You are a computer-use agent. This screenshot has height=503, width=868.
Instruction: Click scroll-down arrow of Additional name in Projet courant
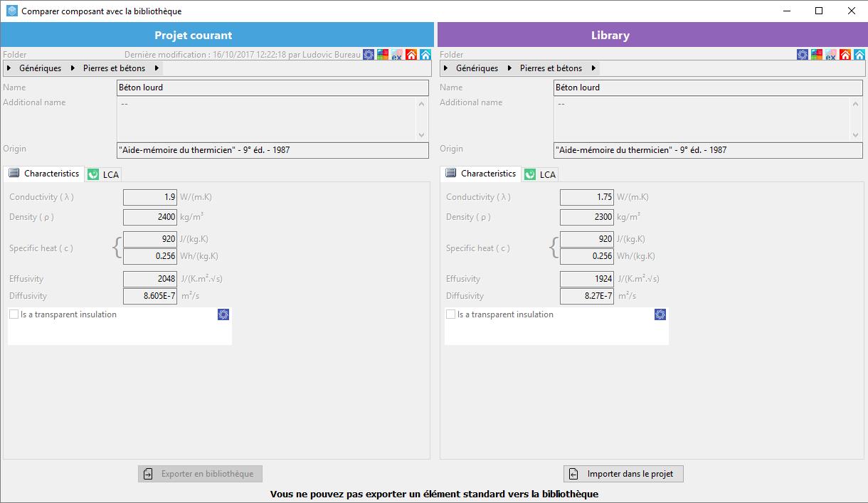tap(422, 134)
